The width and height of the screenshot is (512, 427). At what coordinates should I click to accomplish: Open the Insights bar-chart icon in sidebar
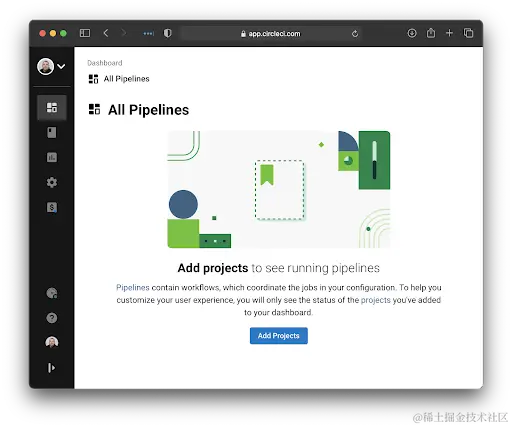52,157
